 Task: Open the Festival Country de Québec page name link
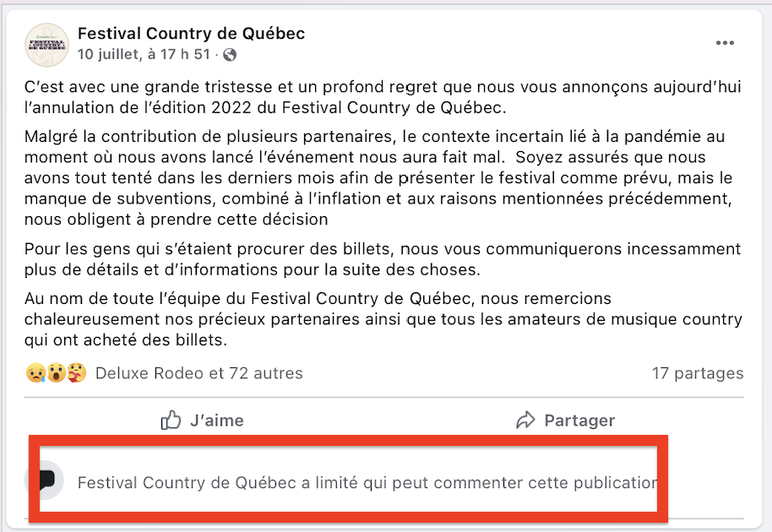click(191, 33)
